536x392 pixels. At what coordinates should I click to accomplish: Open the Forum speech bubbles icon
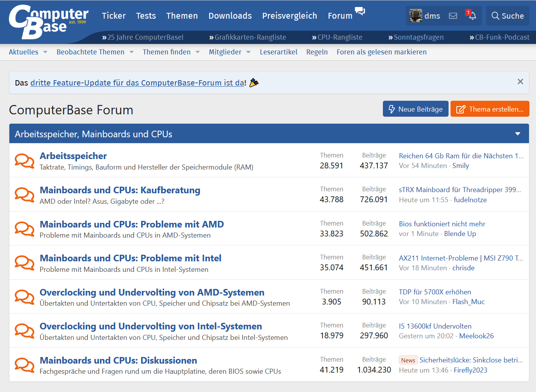[360, 11]
